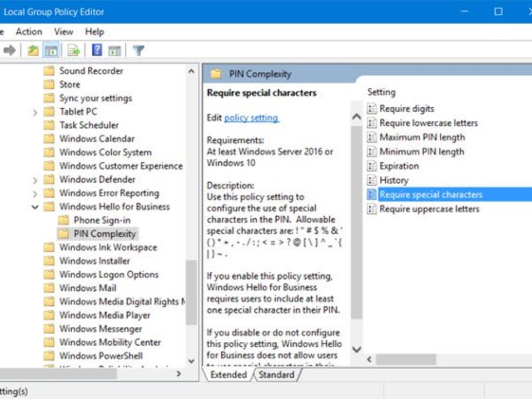Click the Windows PowerShell folder icon

49,356
